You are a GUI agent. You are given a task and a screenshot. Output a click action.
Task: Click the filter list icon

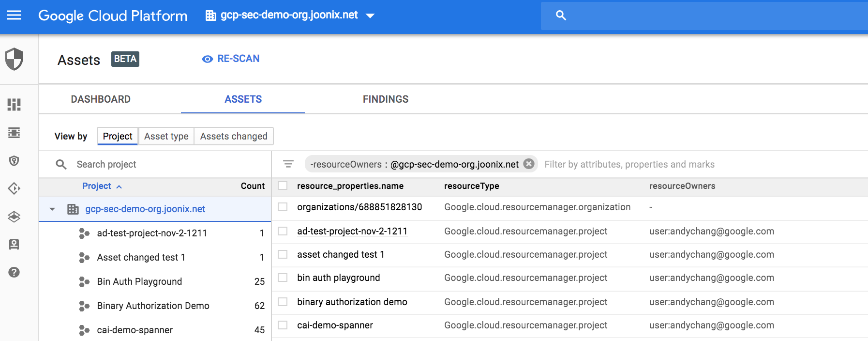(x=288, y=164)
